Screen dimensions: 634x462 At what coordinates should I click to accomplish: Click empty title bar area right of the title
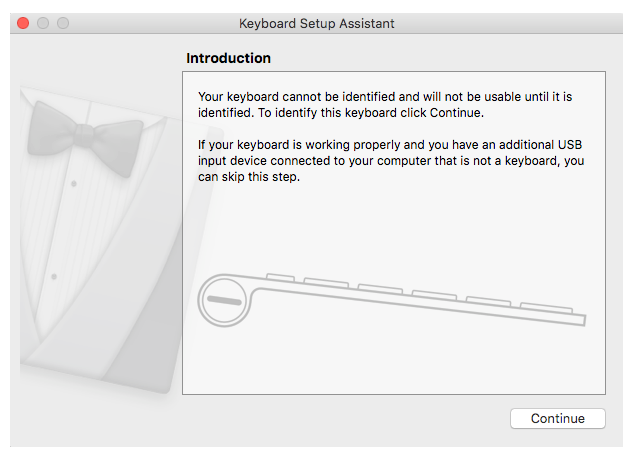(x=500, y=23)
